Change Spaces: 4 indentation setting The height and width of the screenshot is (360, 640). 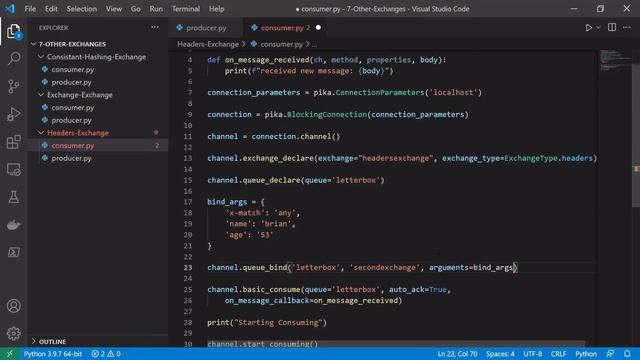(x=500, y=354)
